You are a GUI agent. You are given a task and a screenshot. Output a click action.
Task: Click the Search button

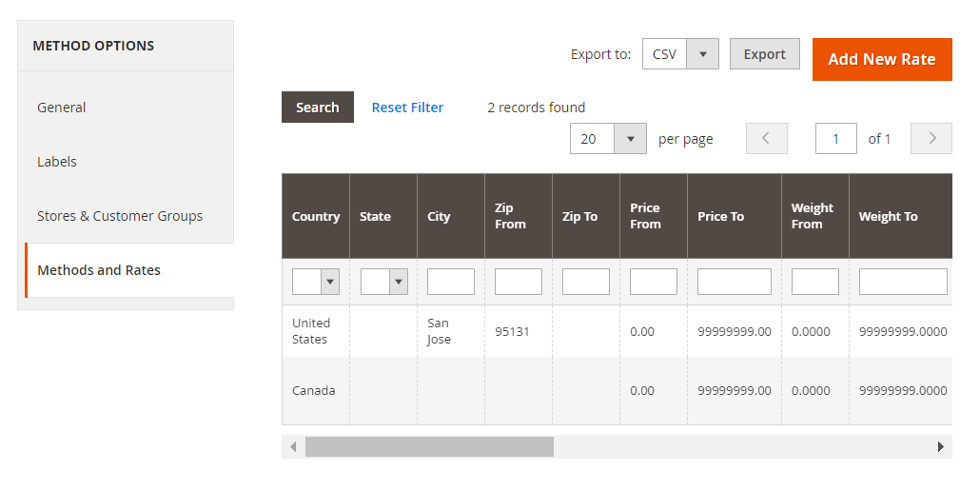[x=318, y=108]
